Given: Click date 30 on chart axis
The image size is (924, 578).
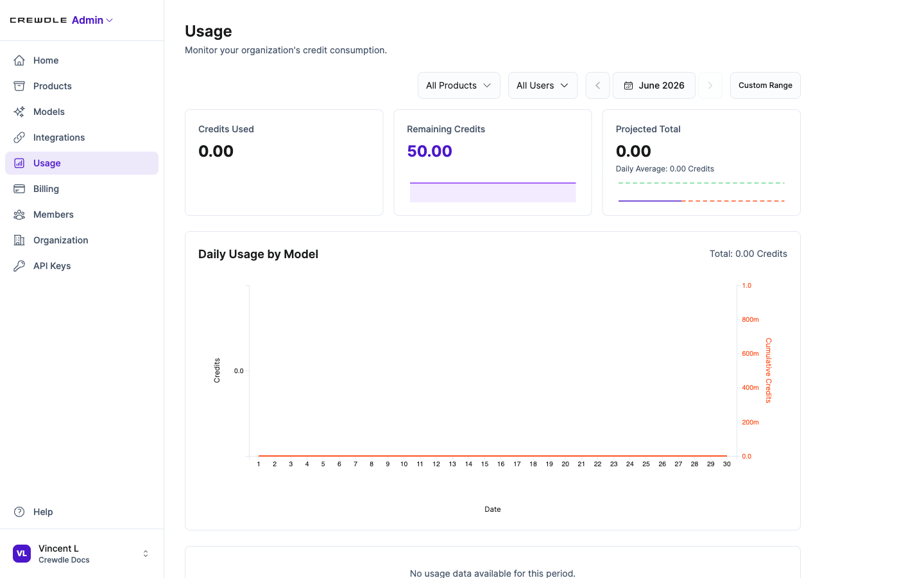Looking at the screenshot, I should pyautogui.click(x=727, y=464).
